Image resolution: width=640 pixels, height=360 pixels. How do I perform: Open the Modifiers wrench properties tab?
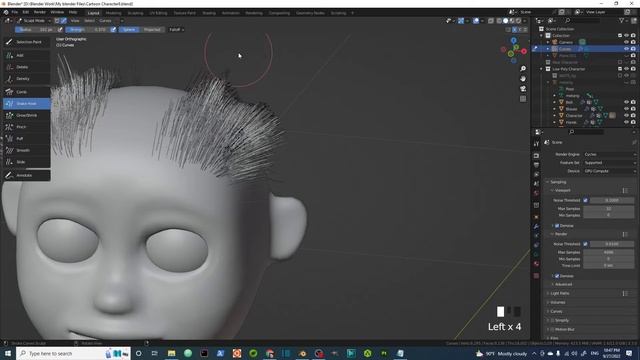click(536, 226)
